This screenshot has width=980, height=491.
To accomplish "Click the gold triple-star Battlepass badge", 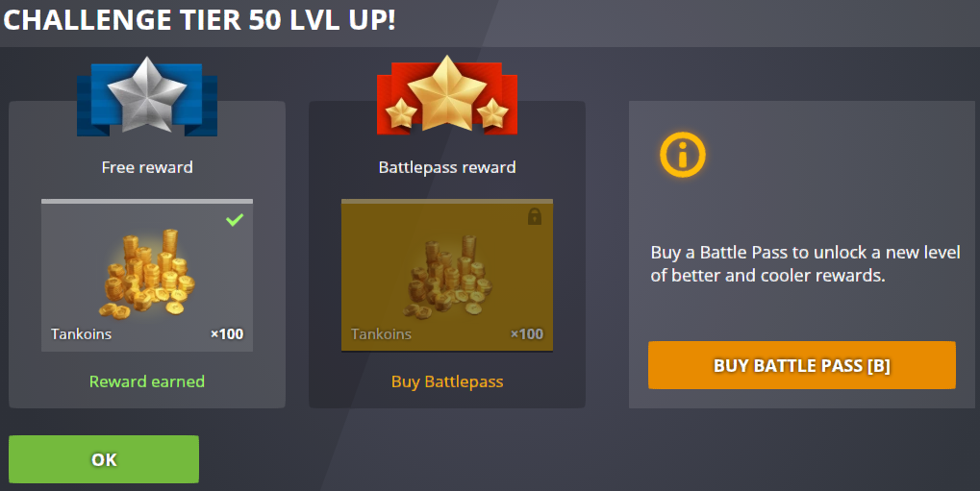I will [x=447, y=95].
